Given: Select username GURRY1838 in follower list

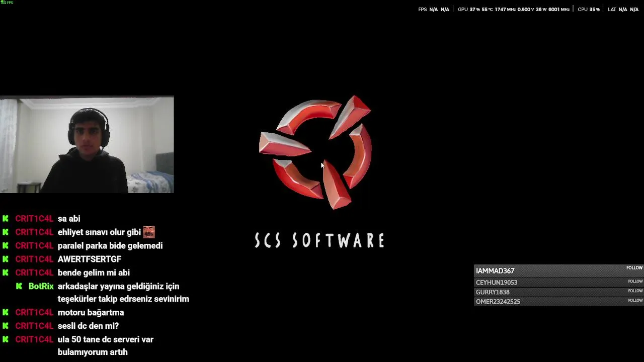Looking at the screenshot, I should point(493,292).
